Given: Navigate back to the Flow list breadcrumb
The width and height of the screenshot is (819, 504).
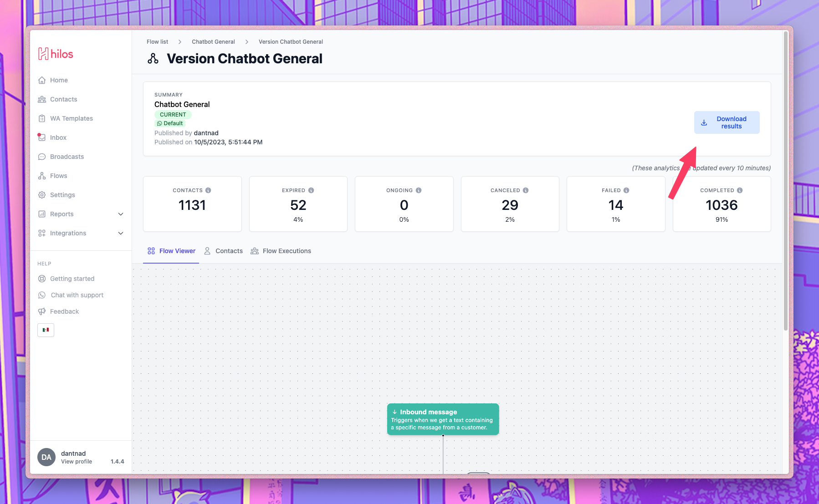Looking at the screenshot, I should click(x=157, y=41).
